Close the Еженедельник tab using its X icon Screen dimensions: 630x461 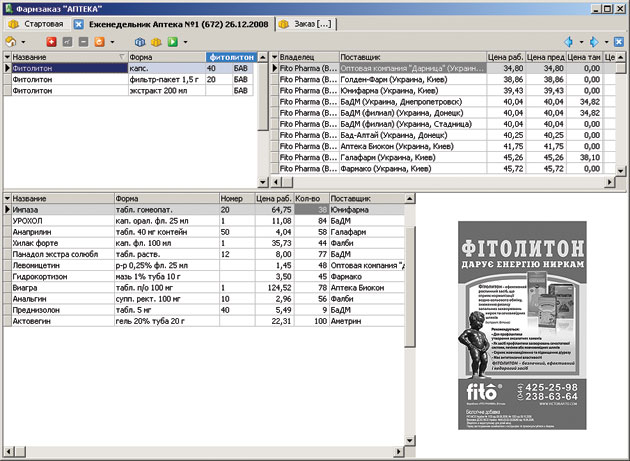point(79,25)
